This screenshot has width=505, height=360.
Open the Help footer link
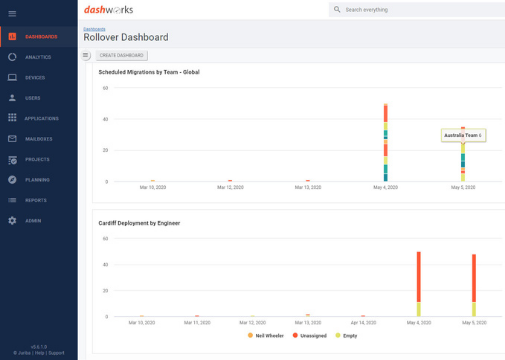[x=39, y=353]
